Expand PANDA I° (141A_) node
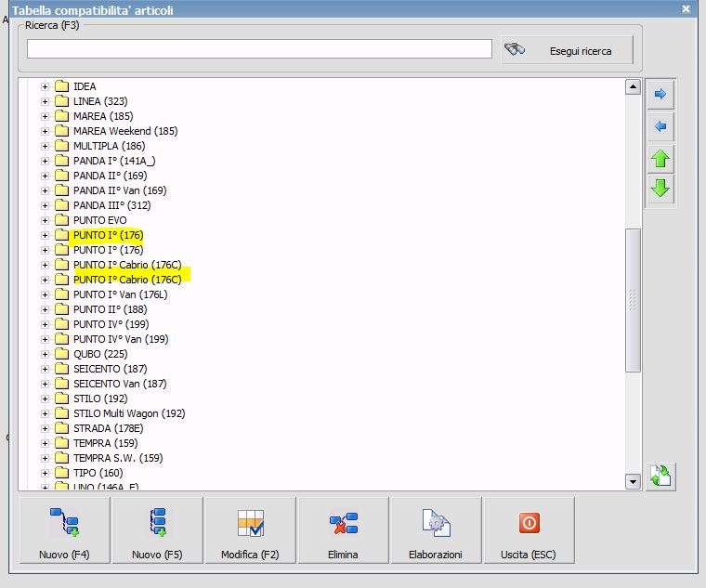 tap(45, 161)
